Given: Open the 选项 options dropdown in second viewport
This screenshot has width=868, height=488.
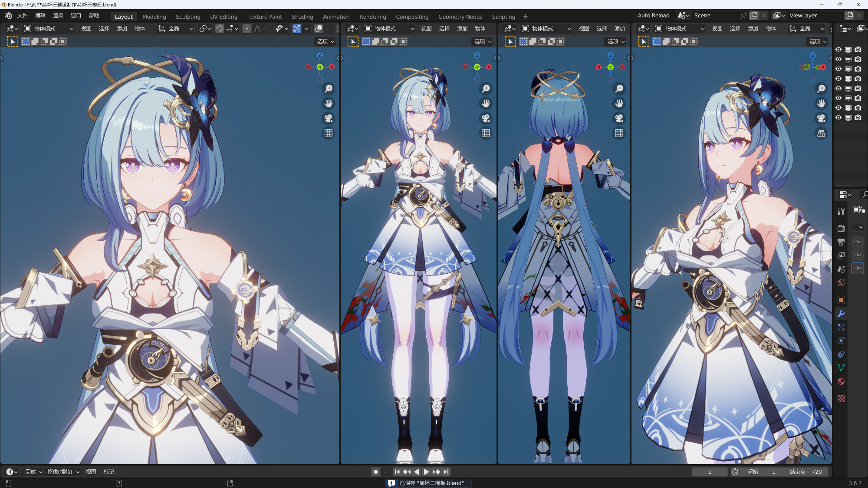Looking at the screenshot, I should 483,42.
